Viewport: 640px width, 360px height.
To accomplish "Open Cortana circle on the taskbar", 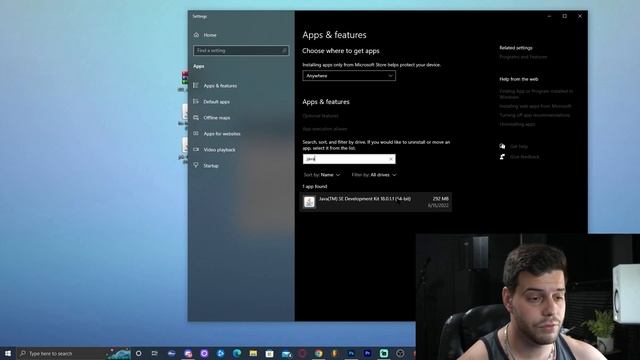I will [x=138, y=353].
